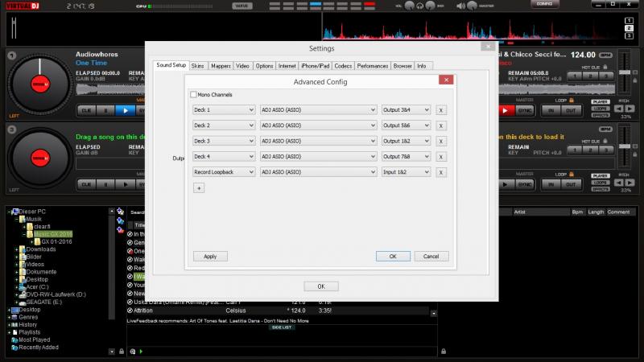Remove the Deck 4 row with X
Screen dimensions: 644x362
(441, 157)
